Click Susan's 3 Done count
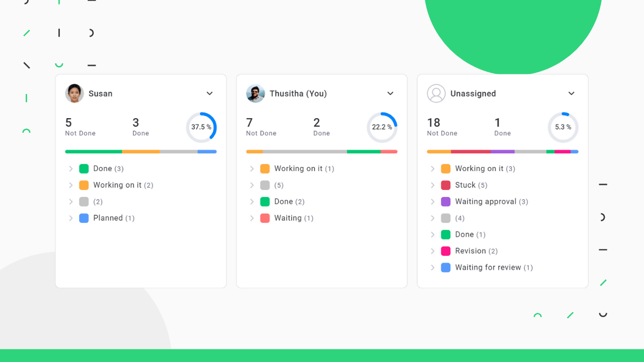 (140, 127)
